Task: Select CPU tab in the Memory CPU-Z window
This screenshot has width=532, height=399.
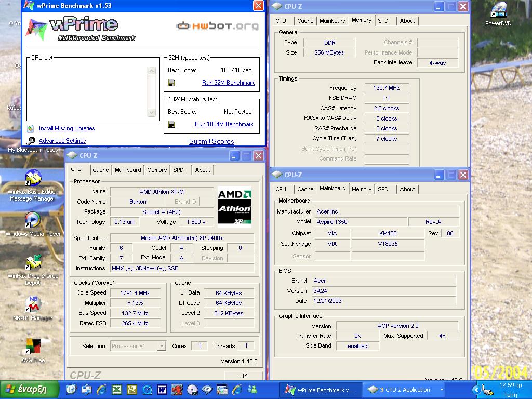Action: [x=281, y=21]
